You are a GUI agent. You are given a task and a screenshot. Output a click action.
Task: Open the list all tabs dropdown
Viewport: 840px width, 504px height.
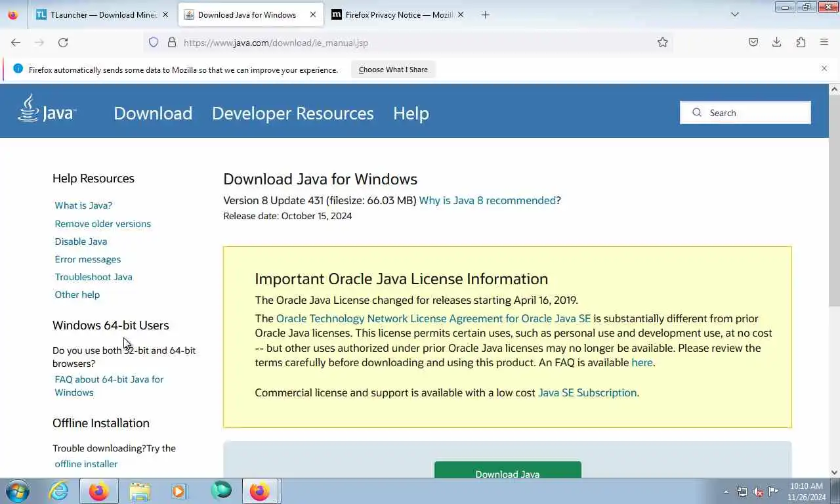click(x=735, y=14)
